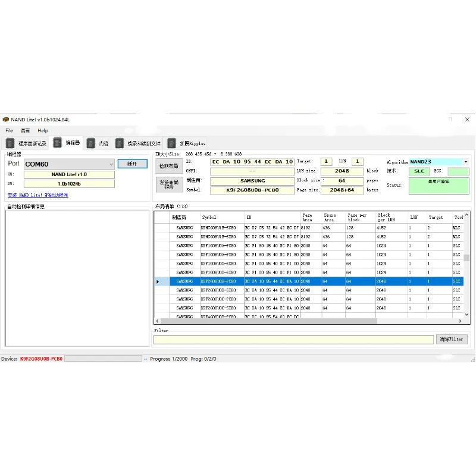Click the Block per LUN column header
Image resolution: width=476 pixels, height=476 pixels.
click(392, 217)
